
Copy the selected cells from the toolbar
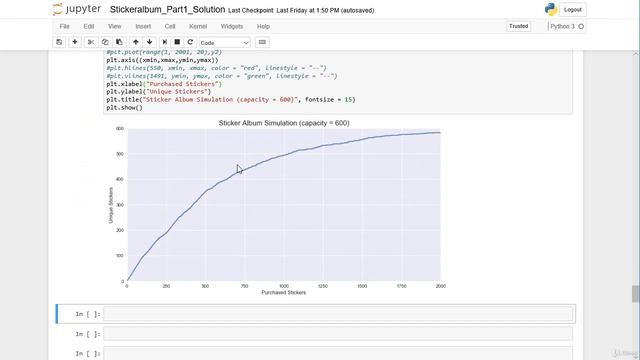105,42
